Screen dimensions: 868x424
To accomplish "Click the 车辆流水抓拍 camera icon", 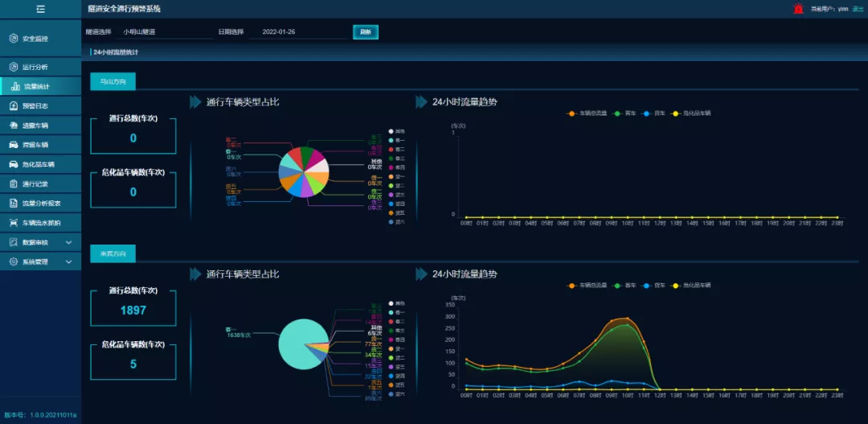I will 14,222.
